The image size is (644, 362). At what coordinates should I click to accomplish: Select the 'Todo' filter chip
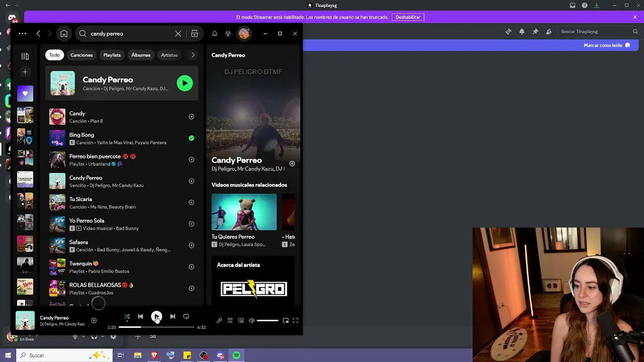(54, 55)
